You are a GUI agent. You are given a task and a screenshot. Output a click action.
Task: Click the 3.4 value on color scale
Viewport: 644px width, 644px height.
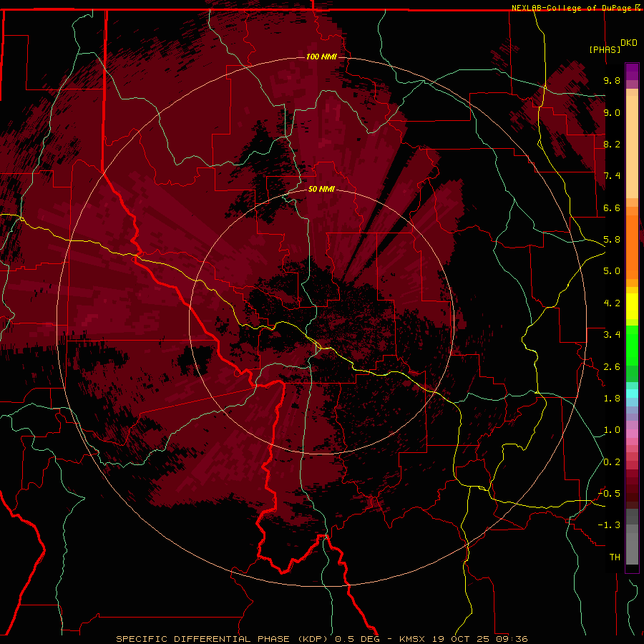(x=612, y=335)
